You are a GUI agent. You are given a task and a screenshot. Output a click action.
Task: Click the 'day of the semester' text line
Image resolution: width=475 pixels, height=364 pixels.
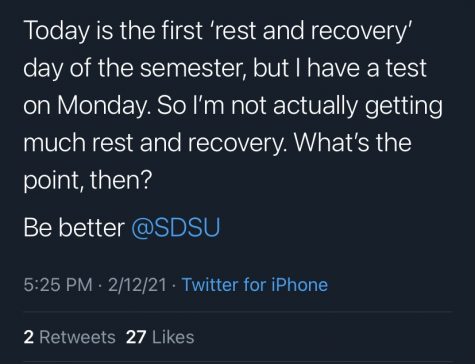tap(225, 68)
